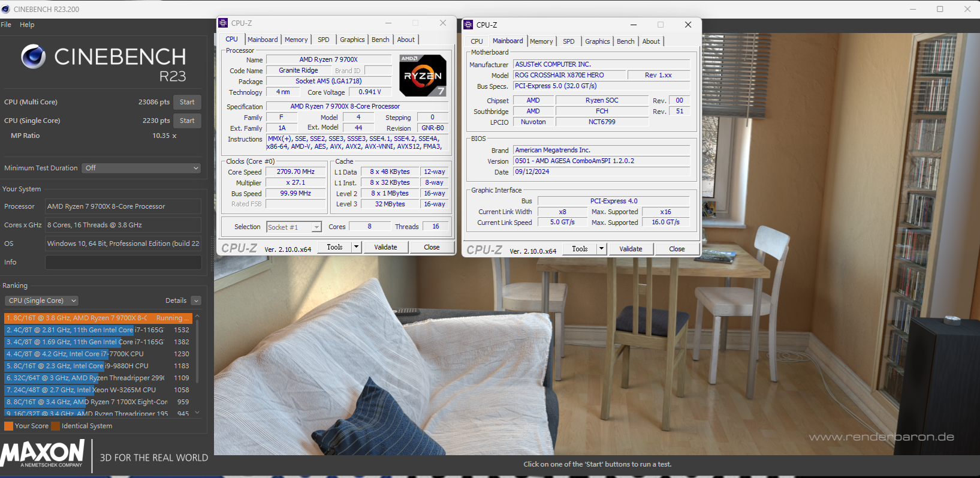Click the Cinebench Processor info field
The height and width of the screenshot is (478, 980).
(123, 206)
